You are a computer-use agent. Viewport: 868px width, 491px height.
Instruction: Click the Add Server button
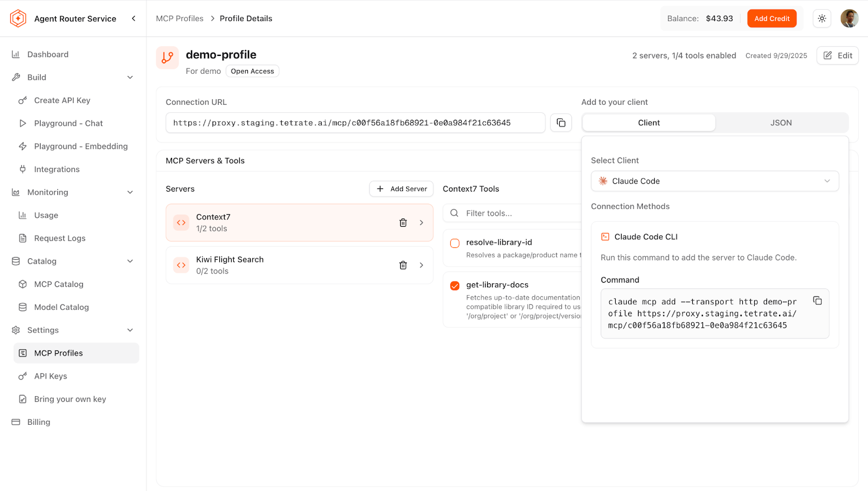[x=401, y=189]
